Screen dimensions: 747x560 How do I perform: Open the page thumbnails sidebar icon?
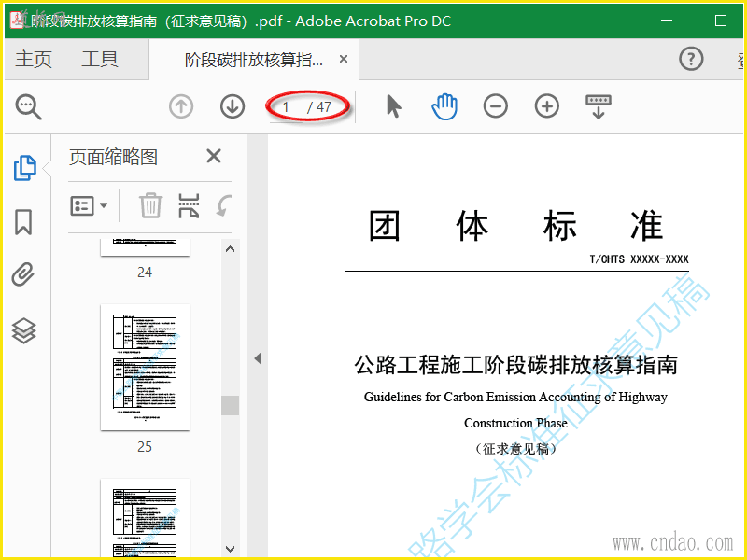(x=25, y=168)
